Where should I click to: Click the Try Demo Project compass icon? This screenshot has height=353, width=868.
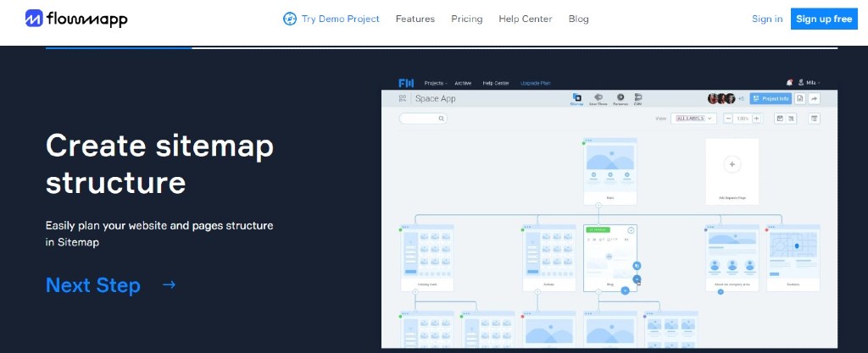tap(290, 19)
